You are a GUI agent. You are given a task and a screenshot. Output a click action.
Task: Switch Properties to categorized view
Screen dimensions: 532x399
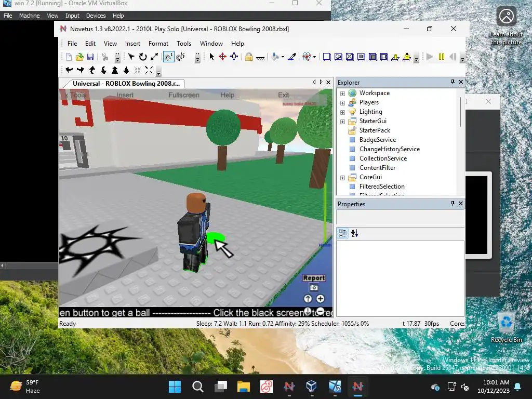[343, 233]
